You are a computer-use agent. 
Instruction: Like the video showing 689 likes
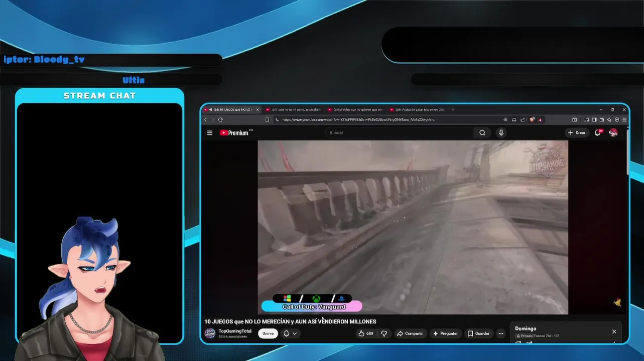[x=366, y=333]
